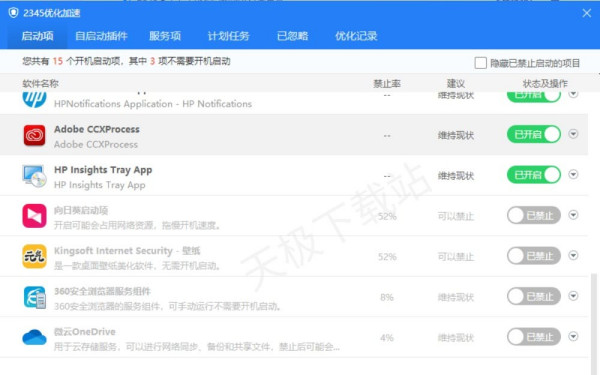Click the 软件名称 column header
This screenshot has height=375, width=600.
[x=41, y=83]
